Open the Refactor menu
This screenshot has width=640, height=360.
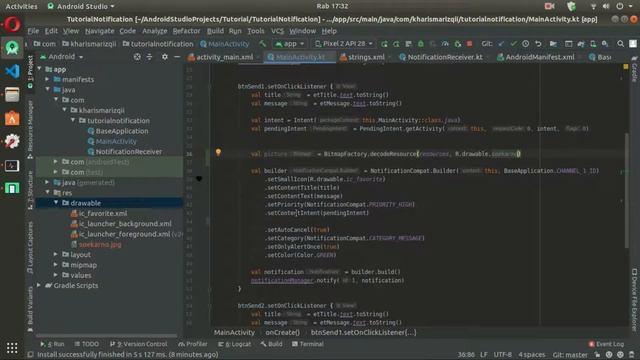point(186,31)
